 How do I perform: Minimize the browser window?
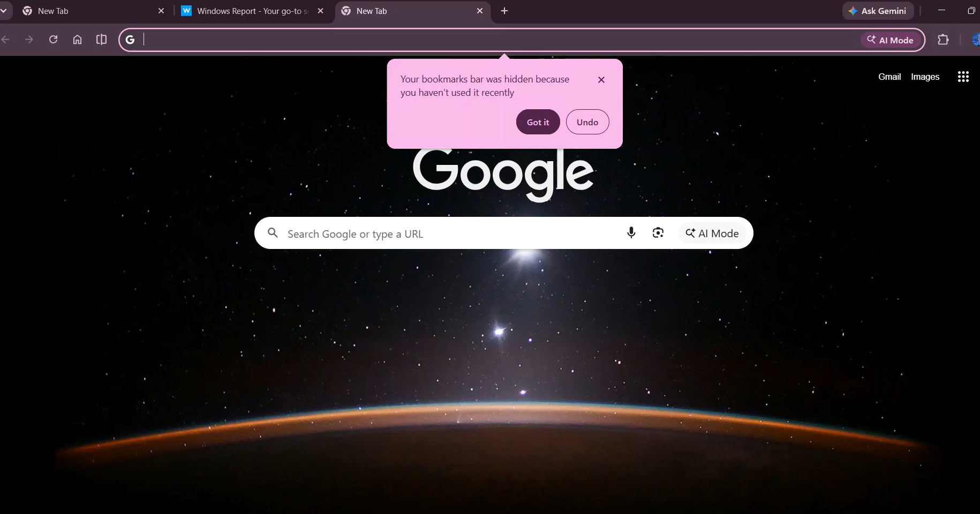(x=942, y=11)
